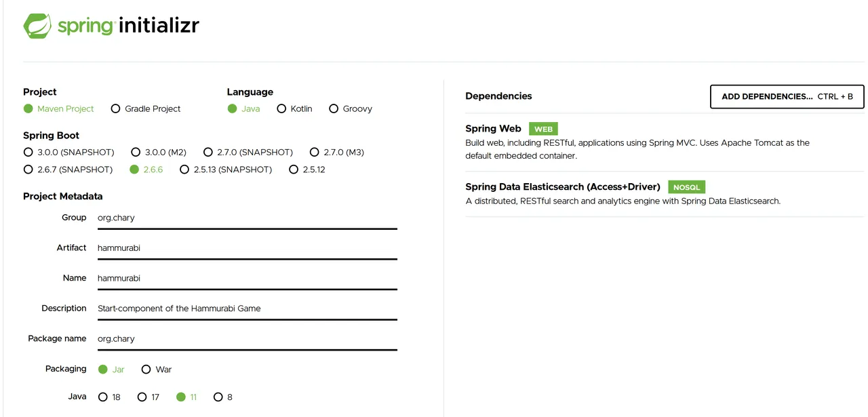Screen dimensions: 868x417
Task: Edit the Description text field
Action: click(247, 309)
